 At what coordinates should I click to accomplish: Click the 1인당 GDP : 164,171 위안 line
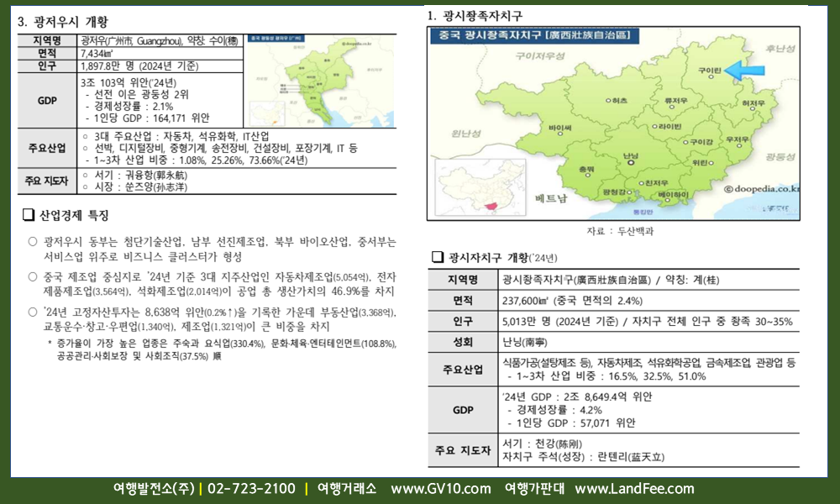pyautogui.click(x=148, y=118)
